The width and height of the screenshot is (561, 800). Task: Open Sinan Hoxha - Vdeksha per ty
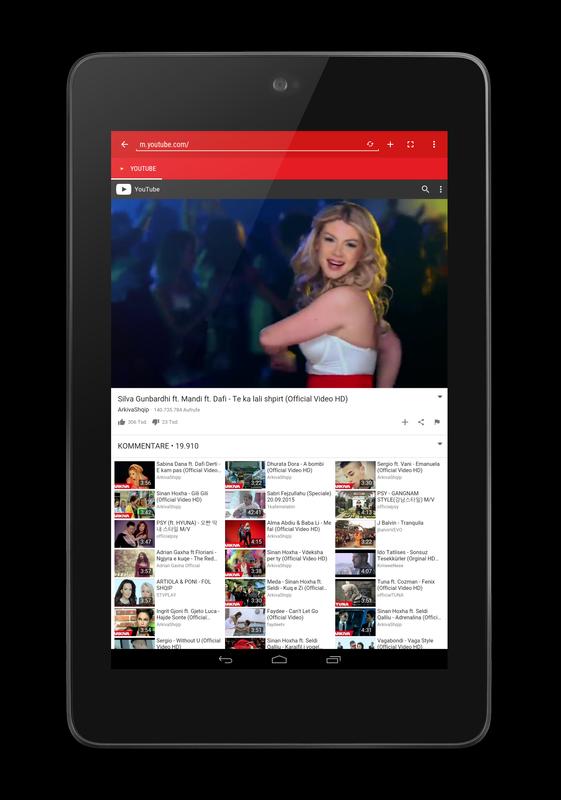pyautogui.click(x=297, y=556)
